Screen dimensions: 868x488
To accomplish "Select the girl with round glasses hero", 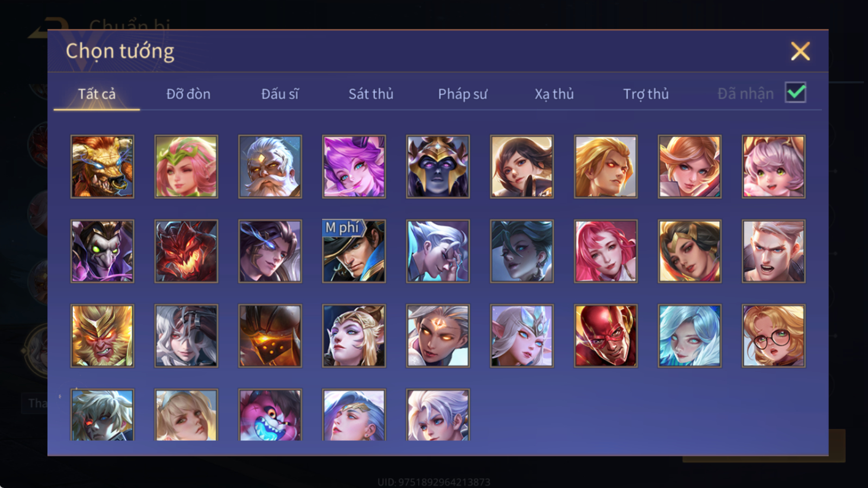I will coord(774,336).
